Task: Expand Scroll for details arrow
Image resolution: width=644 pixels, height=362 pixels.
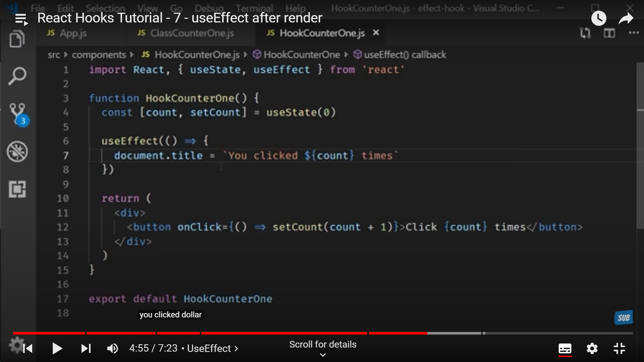Action: (x=323, y=355)
